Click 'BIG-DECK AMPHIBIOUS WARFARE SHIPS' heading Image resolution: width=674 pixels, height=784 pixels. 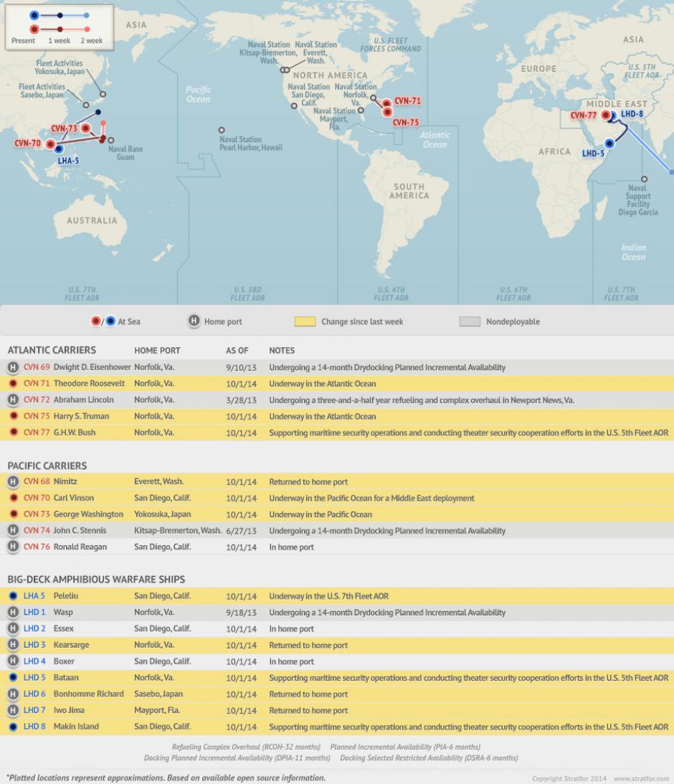tap(96, 579)
